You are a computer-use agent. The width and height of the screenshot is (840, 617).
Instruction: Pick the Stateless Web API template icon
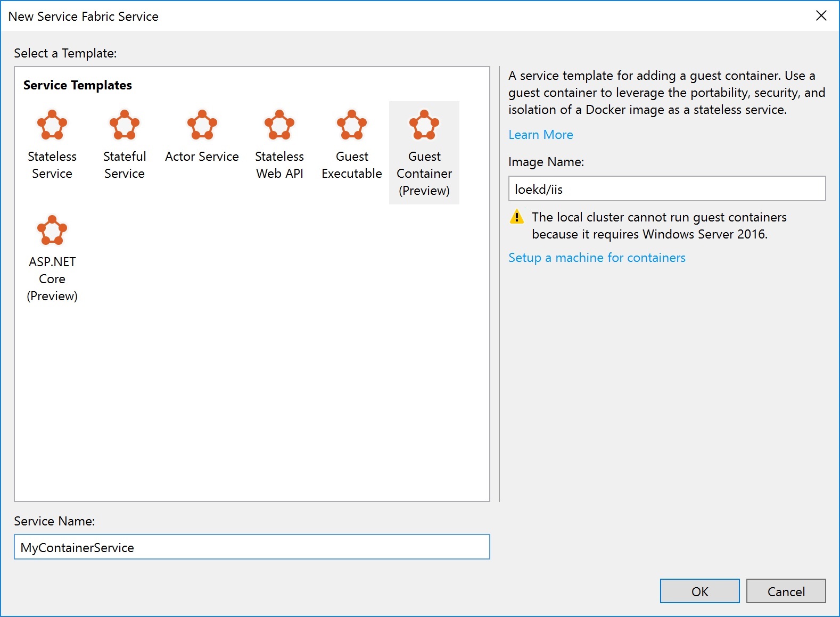[x=279, y=125]
